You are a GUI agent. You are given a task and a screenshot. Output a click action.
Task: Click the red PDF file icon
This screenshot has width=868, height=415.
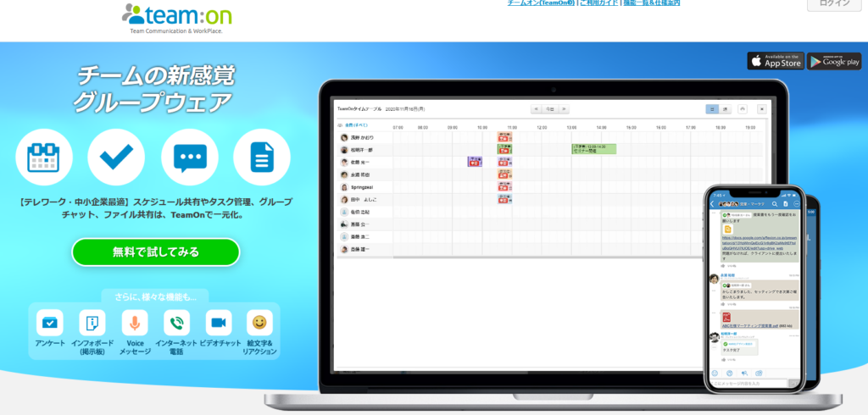click(726, 318)
